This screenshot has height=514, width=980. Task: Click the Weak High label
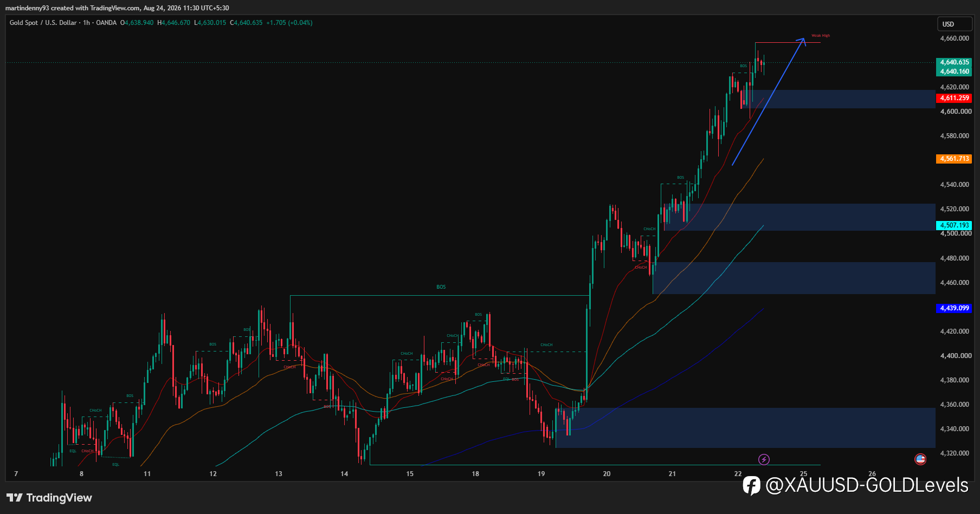pos(821,36)
